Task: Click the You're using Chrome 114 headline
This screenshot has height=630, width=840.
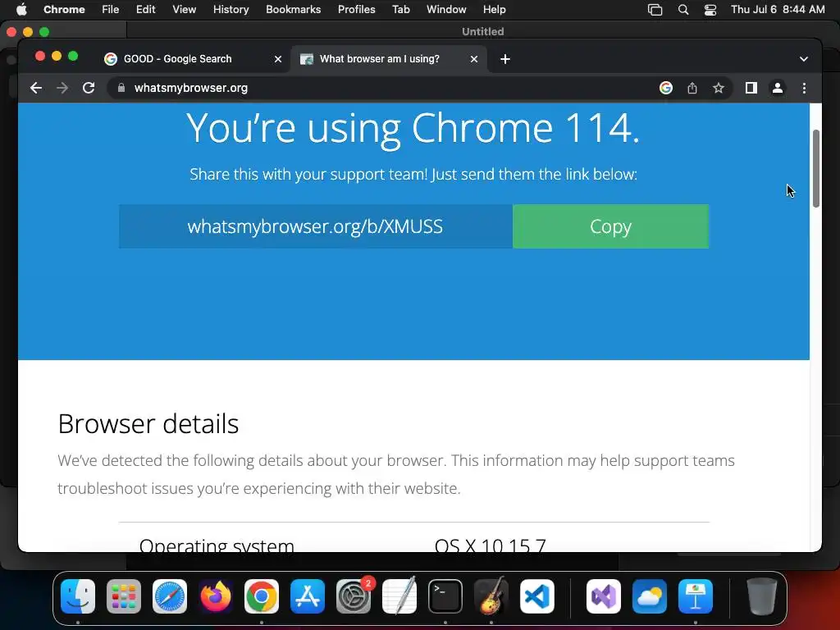Action: (x=413, y=129)
